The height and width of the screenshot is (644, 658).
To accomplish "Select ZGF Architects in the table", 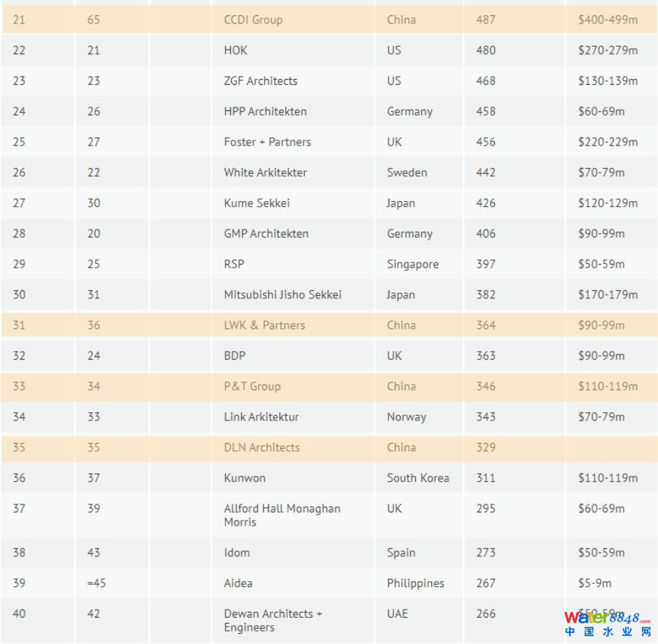I will click(x=260, y=81).
